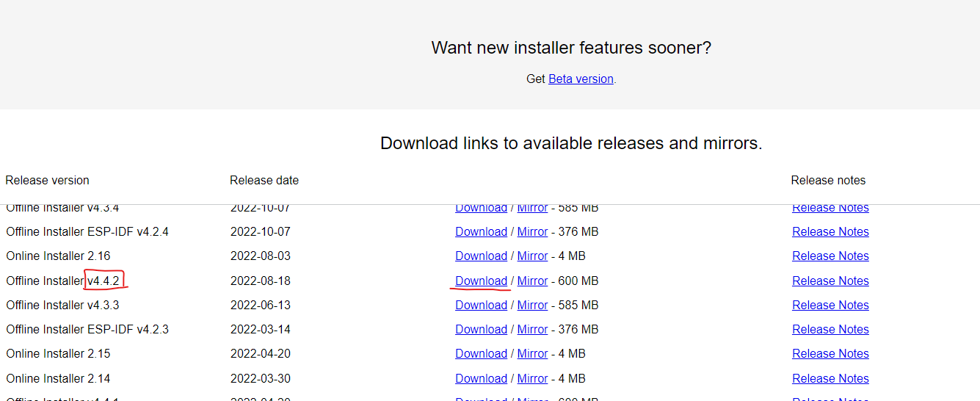Open Release Notes for Online Installer 2.16
The image size is (980, 401).
tap(830, 256)
